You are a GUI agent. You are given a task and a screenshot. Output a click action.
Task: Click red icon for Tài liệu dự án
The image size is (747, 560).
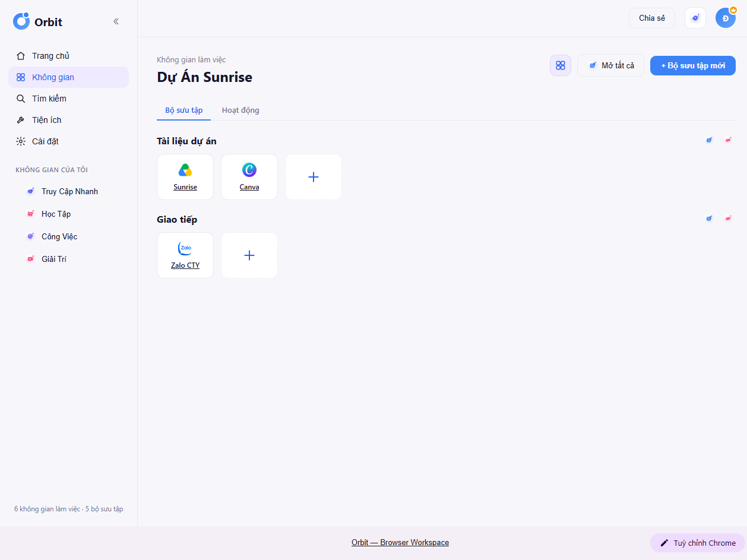[728, 140]
